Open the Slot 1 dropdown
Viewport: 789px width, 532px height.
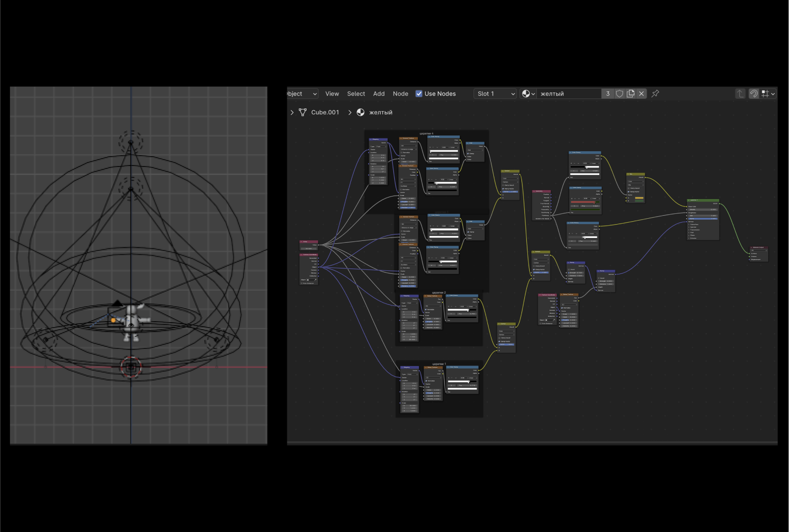[x=495, y=94]
